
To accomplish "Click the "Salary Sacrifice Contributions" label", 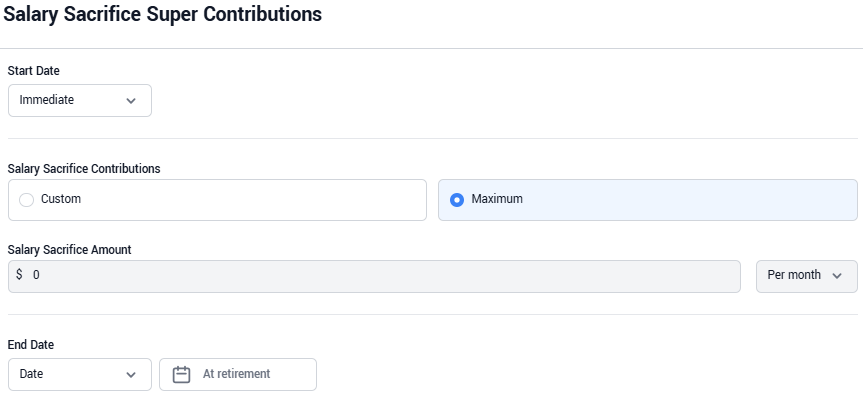I will [x=84, y=168].
